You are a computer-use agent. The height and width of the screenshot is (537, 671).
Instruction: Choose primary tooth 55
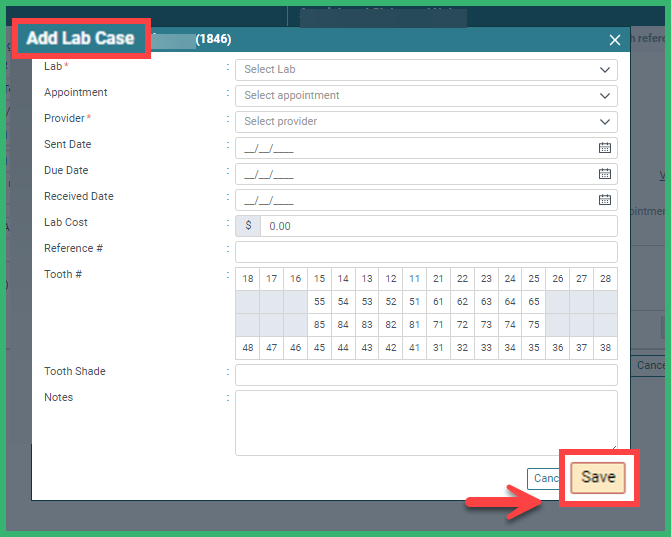pos(319,302)
